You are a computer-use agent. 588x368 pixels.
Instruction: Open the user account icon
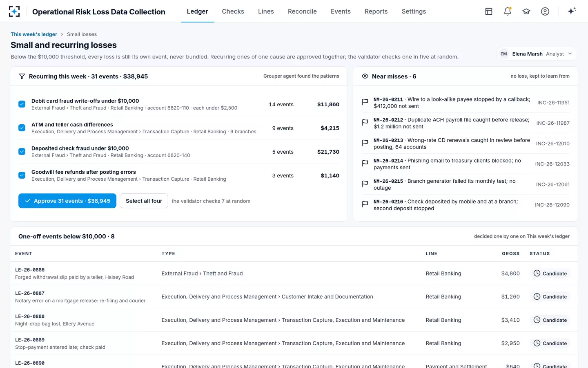pyautogui.click(x=545, y=11)
